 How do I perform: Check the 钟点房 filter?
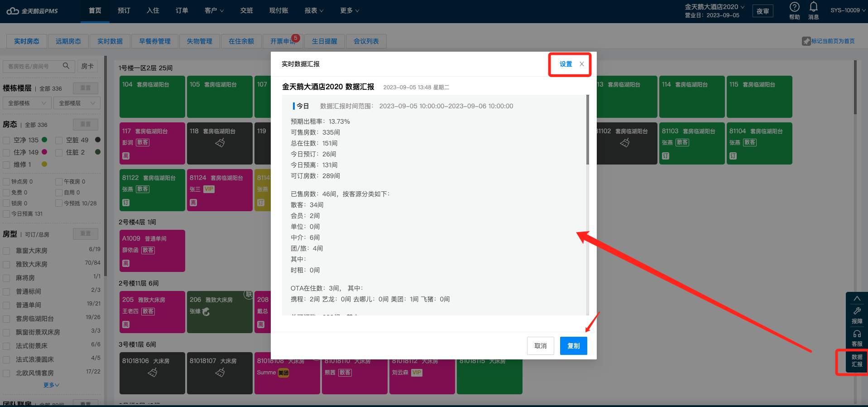[x=6, y=182]
